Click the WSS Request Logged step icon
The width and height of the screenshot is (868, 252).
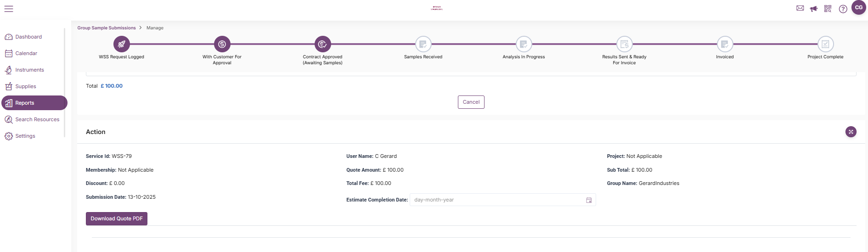coord(122,44)
